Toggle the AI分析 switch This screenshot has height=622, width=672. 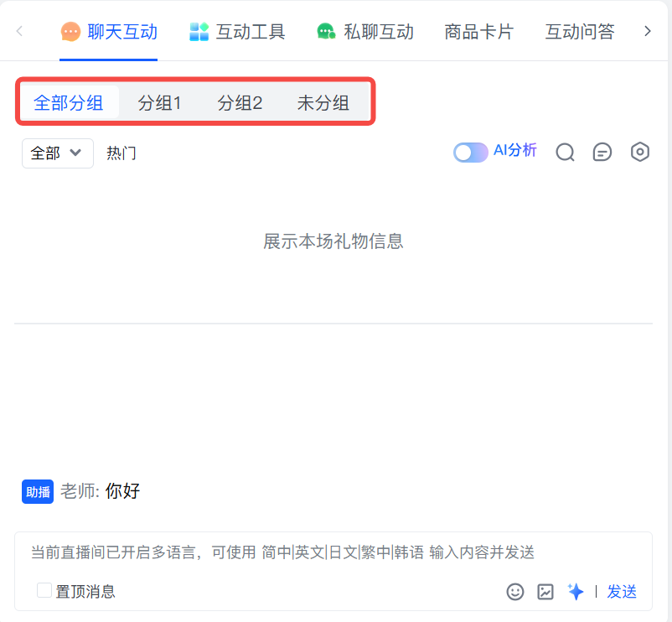pos(470,153)
